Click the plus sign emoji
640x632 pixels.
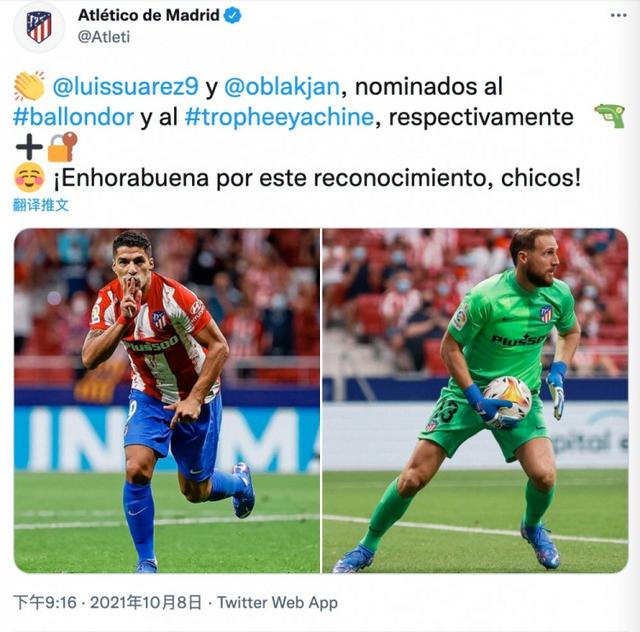29,147
